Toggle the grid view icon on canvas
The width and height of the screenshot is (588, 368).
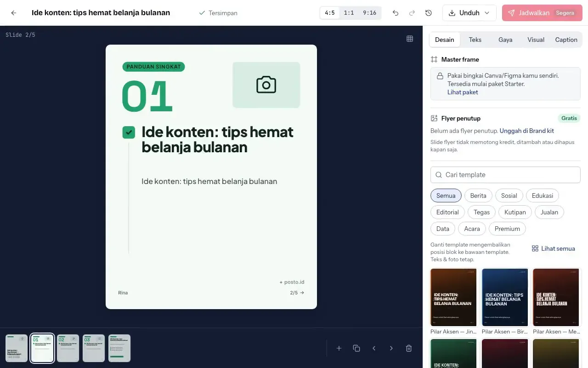(x=410, y=39)
